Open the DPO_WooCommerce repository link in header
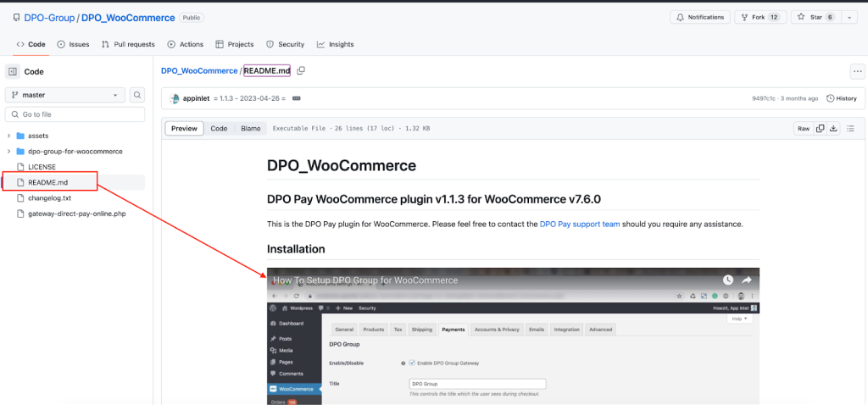 coord(128,18)
